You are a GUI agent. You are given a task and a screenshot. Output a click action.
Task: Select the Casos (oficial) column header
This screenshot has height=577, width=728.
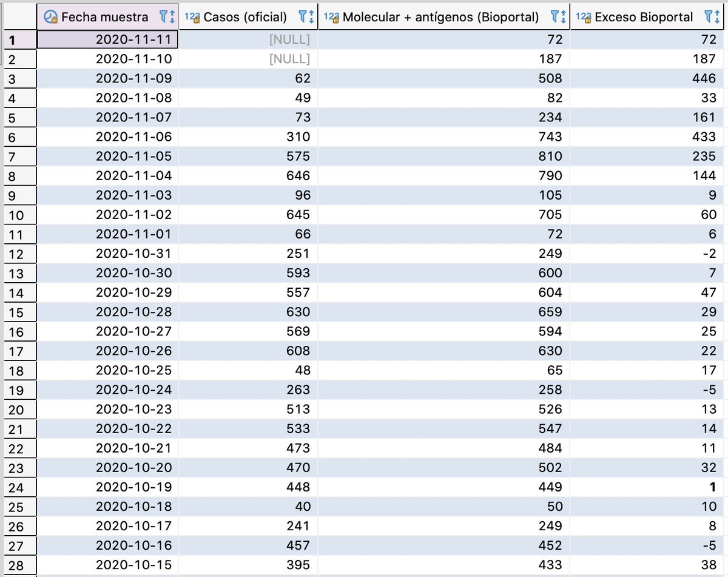248,18
